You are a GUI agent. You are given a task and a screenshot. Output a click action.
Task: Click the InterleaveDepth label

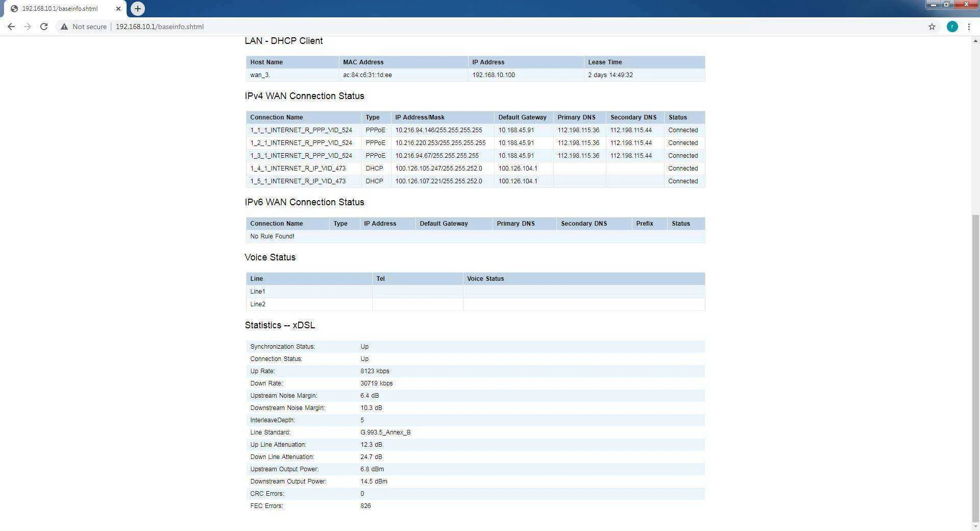(273, 420)
